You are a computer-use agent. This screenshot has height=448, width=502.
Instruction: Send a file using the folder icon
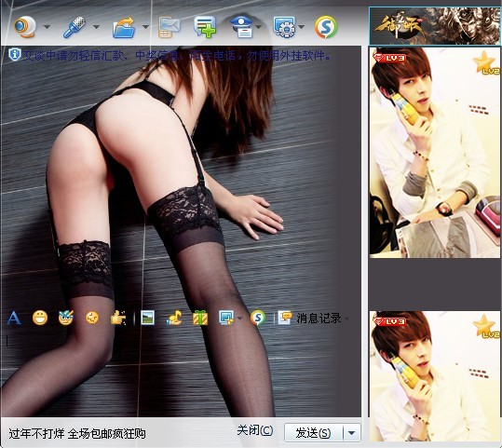point(124,28)
